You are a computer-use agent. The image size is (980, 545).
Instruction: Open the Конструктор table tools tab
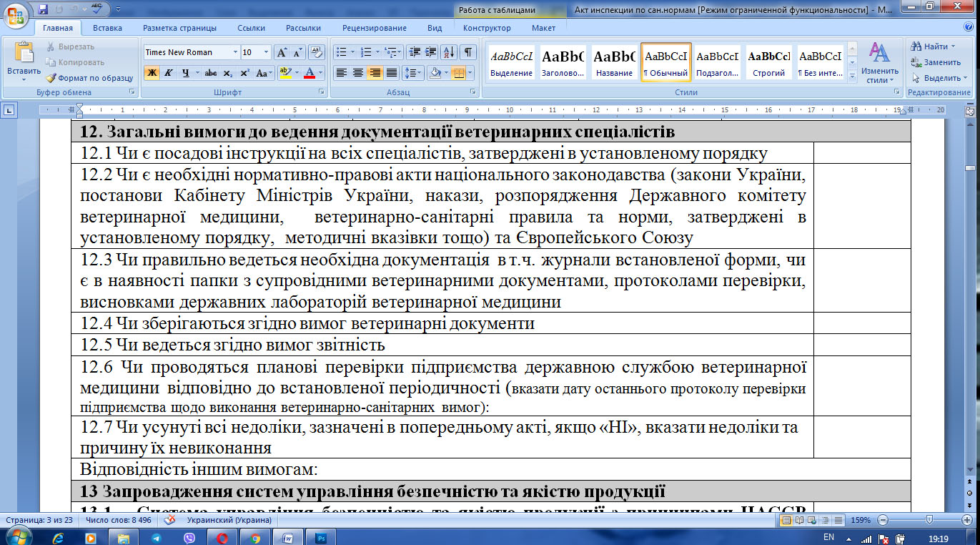coord(487,28)
